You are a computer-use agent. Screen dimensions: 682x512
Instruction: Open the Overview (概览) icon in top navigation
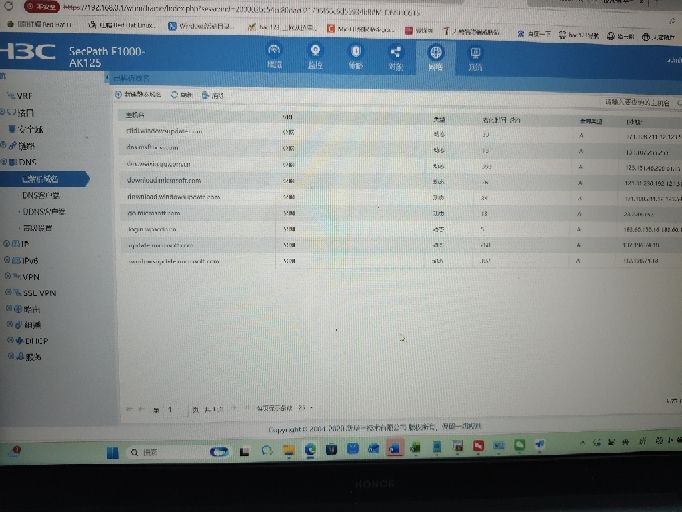(x=274, y=55)
